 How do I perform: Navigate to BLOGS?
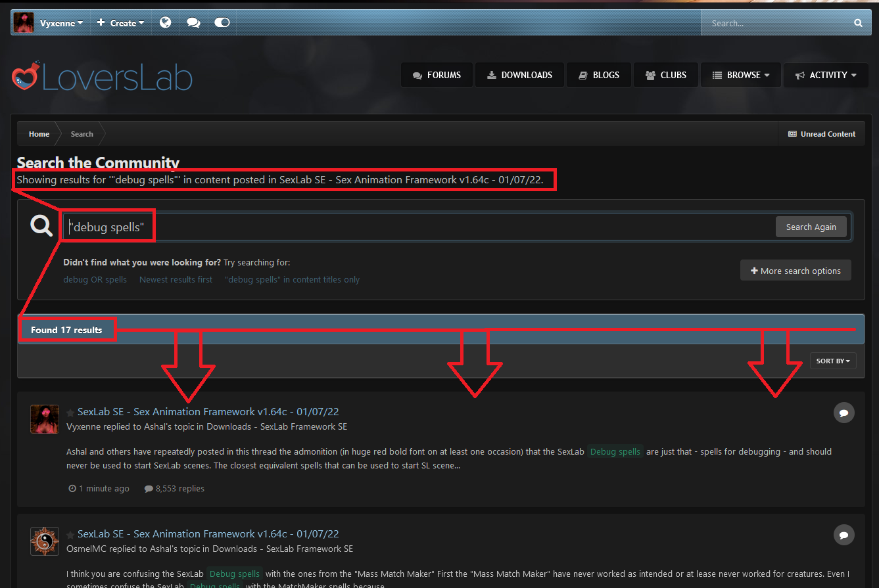(x=599, y=75)
